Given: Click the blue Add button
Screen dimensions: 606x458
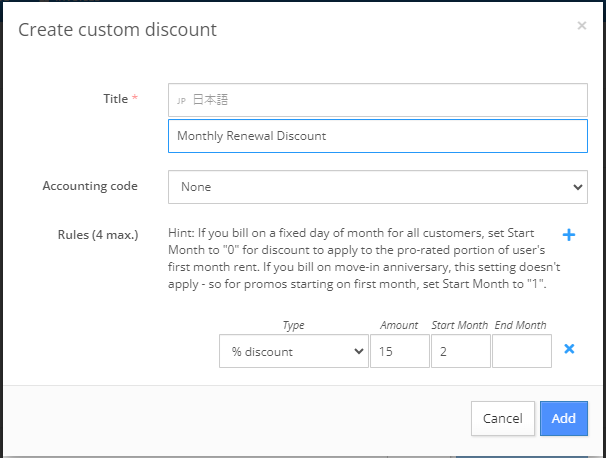Looking at the screenshot, I should [563, 418].
